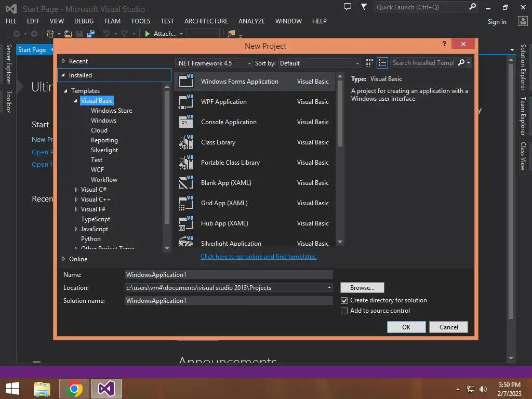Switch templates to medium list view
This screenshot has height=399, width=532.
382,63
